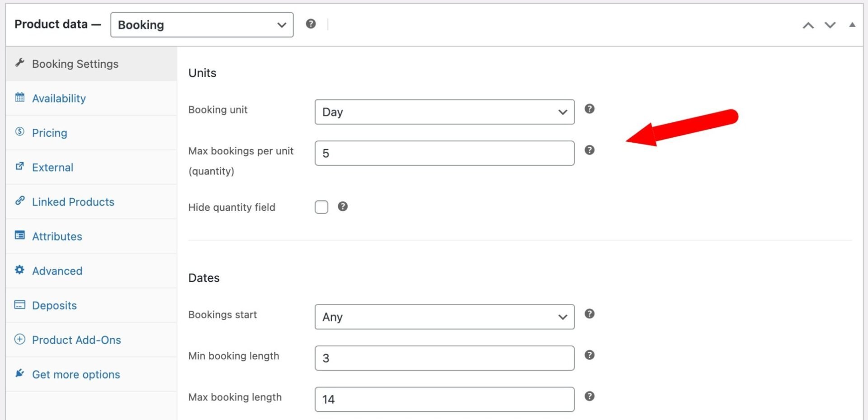Move Product data panel down
The image size is (868, 420).
pyautogui.click(x=830, y=25)
